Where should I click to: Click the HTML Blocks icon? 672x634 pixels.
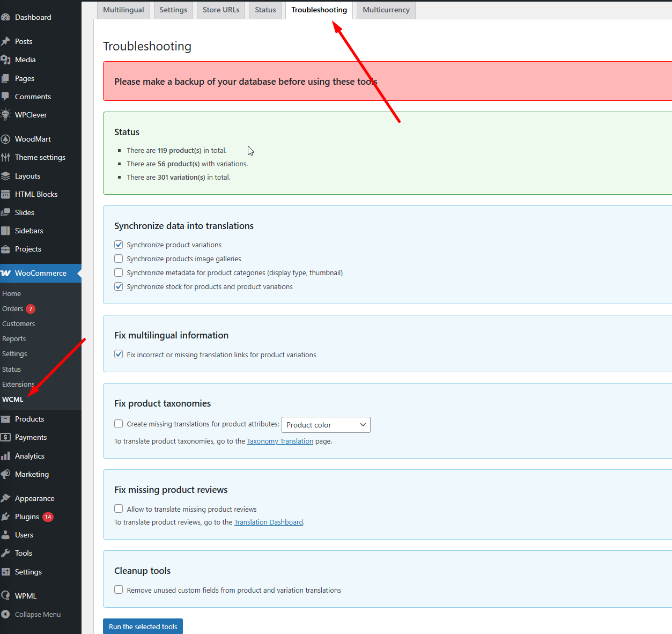tap(5, 194)
